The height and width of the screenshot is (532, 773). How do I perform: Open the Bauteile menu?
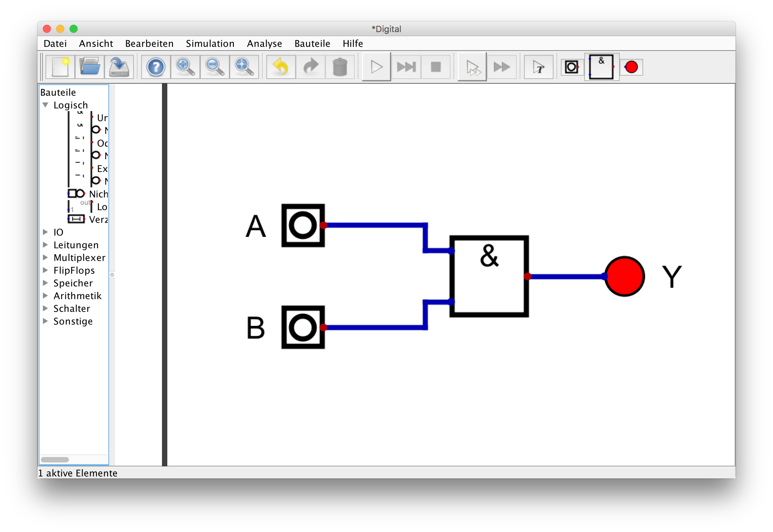point(312,43)
